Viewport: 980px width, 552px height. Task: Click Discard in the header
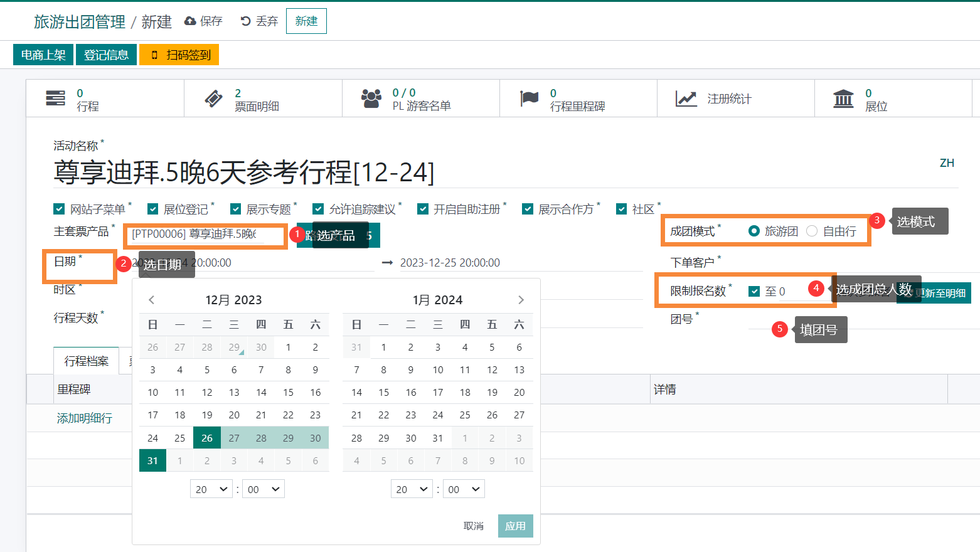pos(259,21)
